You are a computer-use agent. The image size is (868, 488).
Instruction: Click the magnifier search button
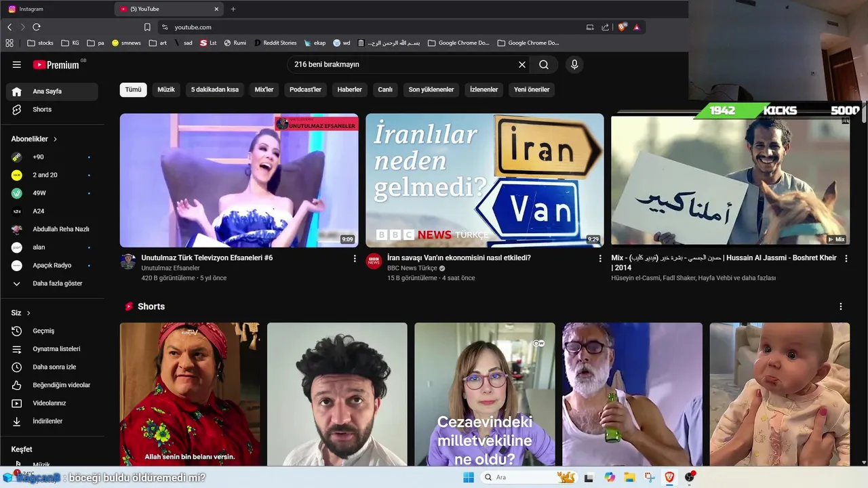[x=544, y=64]
